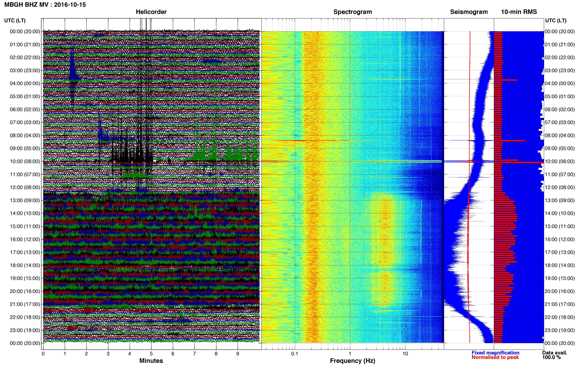The height and width of the screenshot is (368, 588).
Task: Click the 'Frequency (Hz)' axis title
Action: pyautogui.click(x=352, y=361)
